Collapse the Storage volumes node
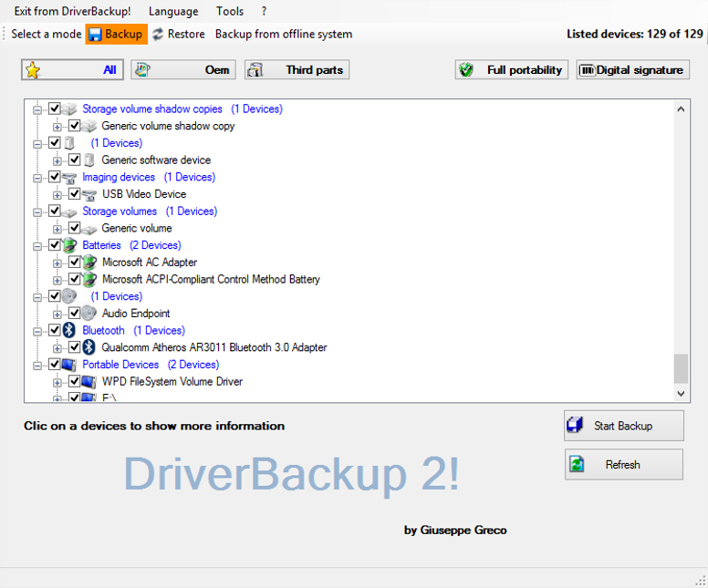This screenshot has width=708, height=588. pos(37,212)
